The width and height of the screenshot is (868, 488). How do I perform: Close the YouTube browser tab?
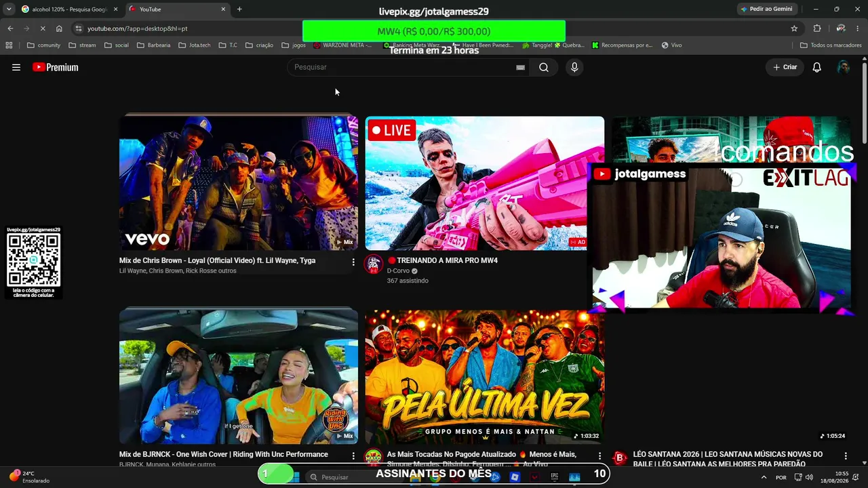(x=223, y=9)
